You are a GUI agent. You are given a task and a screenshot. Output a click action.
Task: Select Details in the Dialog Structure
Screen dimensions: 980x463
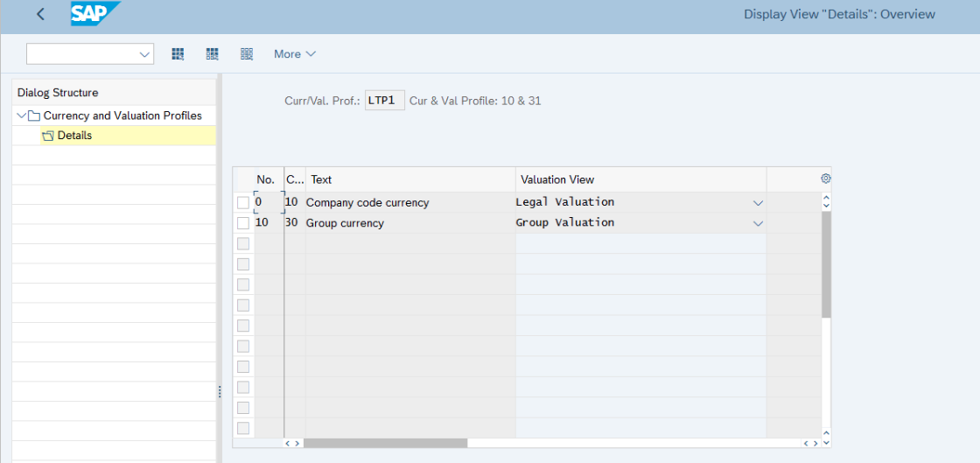click(74, 136)
